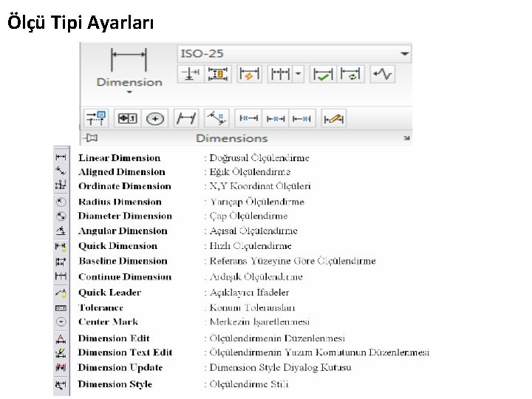The image size is (532, 399).
Task: Click the 'Ölçü Tipi Ayarları' heading
Action: pyautogui.click(x=81, y=23)
